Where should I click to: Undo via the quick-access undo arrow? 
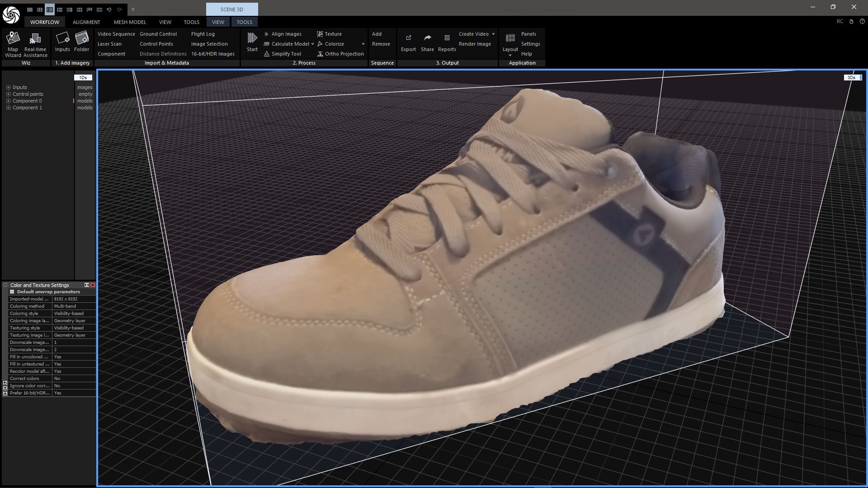pos(109,9)
